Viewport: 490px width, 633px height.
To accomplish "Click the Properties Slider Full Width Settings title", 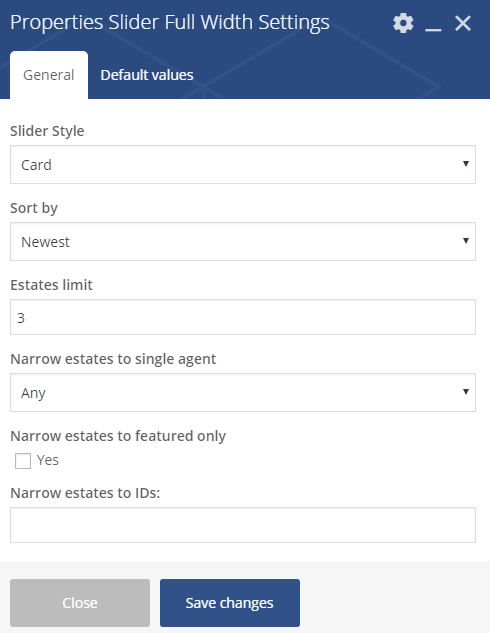I will click(170, 22).
